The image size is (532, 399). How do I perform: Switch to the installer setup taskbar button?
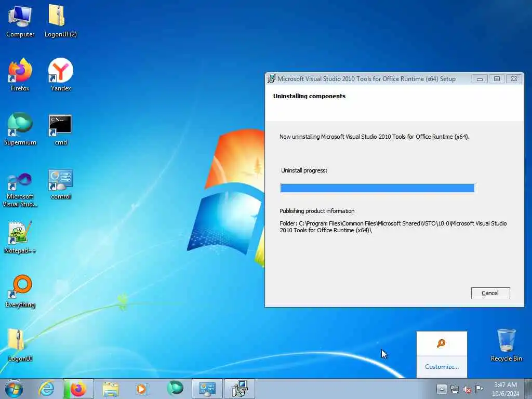(x=240, y=389)
